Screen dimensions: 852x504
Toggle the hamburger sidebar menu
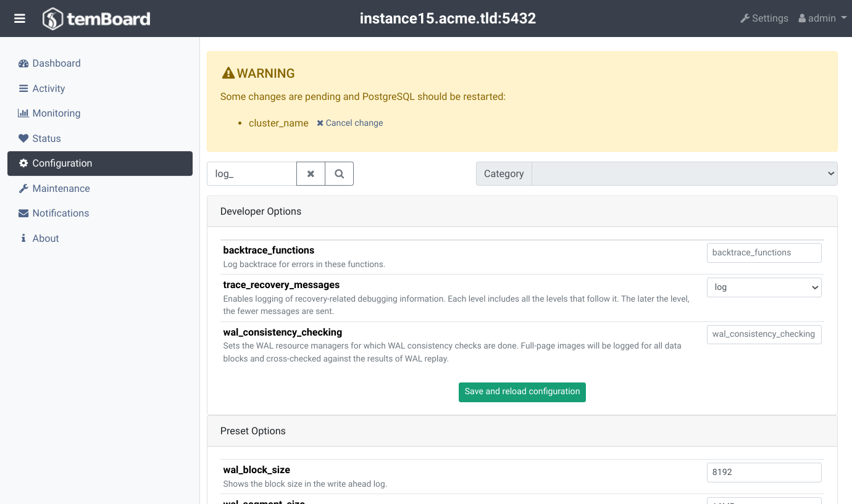point(20,19)
